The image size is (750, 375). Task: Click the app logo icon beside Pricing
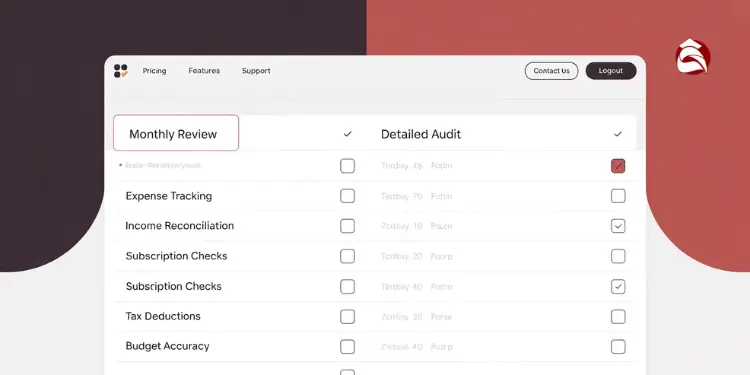(121, 71)
